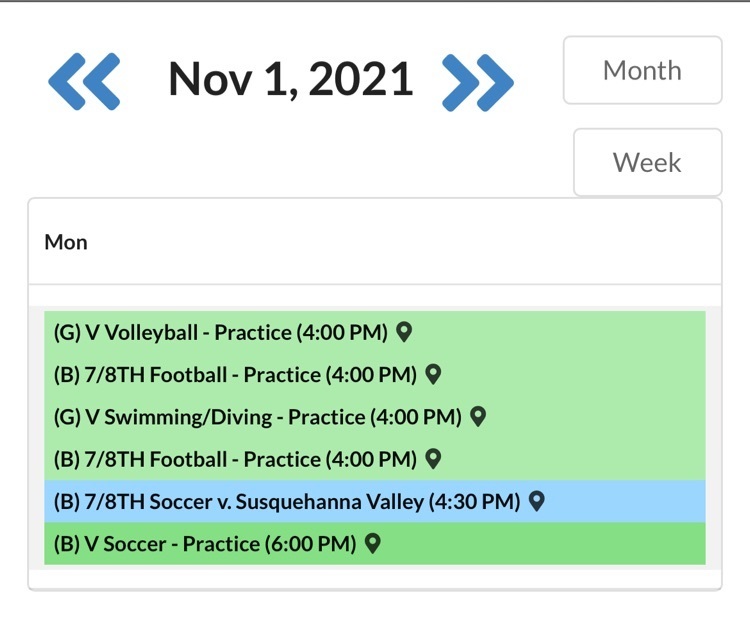Open location pin for V Soccer practice
This screenshot has width=750, height=638.
pos(373,543)
